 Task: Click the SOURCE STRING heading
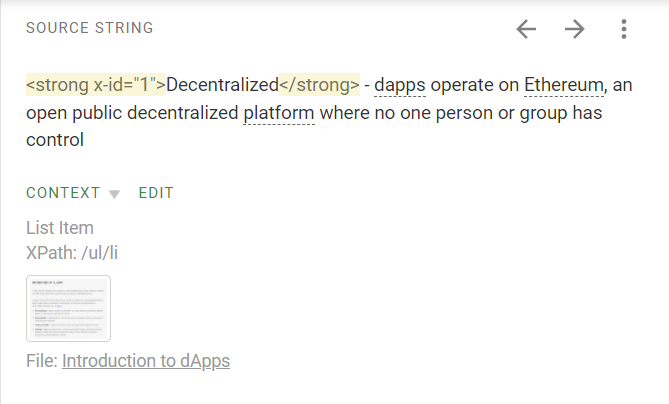click(x=90, y=28)
